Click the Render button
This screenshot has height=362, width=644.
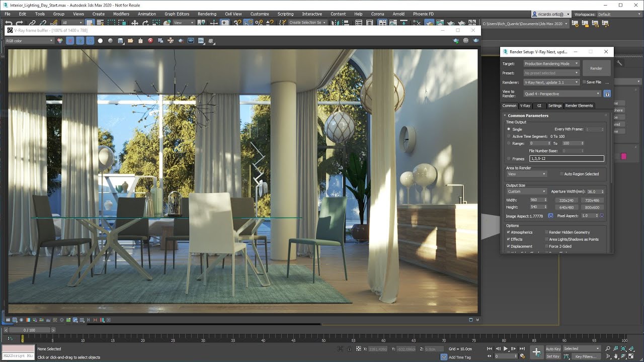596,68
